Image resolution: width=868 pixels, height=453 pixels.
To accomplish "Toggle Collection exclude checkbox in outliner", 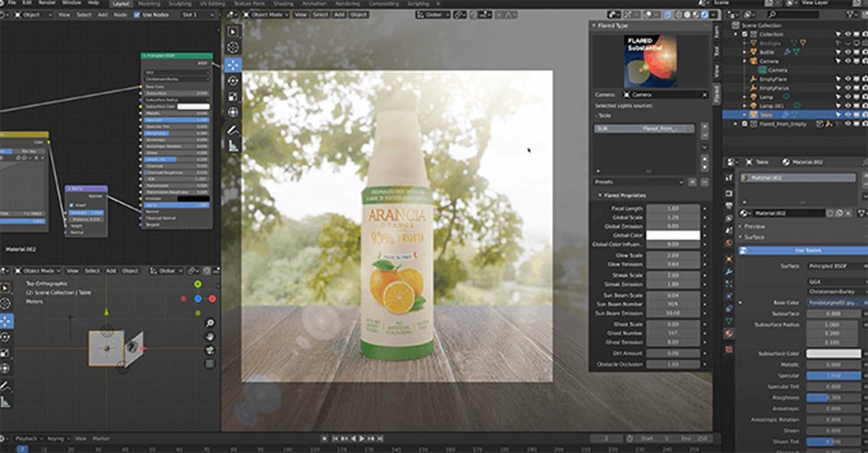I will point(745,35).
